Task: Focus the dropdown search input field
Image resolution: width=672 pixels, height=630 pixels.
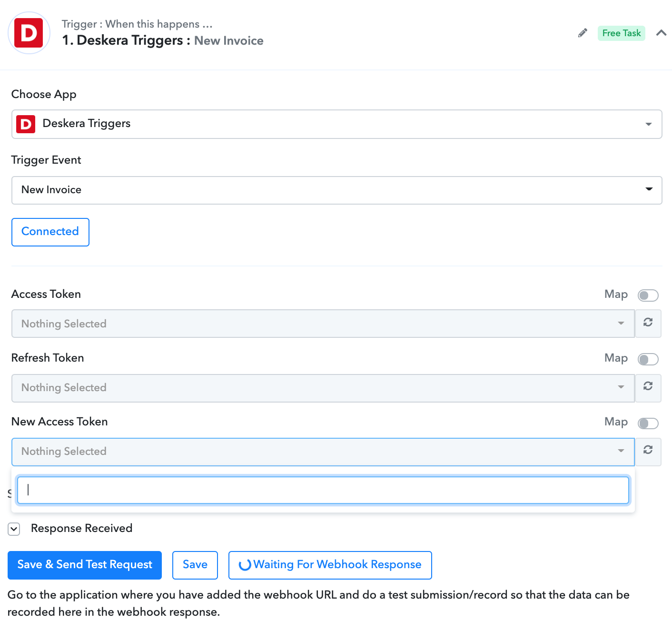Action: [x=323, y=490]
